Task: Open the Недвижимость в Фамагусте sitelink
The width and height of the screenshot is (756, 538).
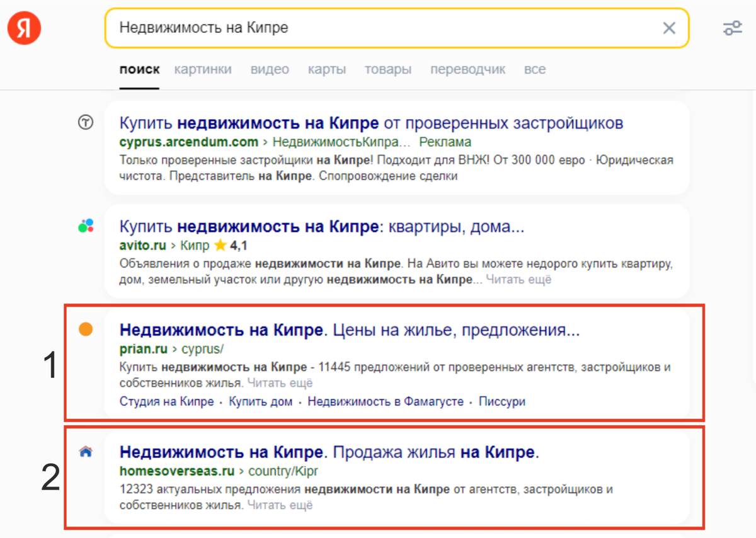Action: (386, 401)
